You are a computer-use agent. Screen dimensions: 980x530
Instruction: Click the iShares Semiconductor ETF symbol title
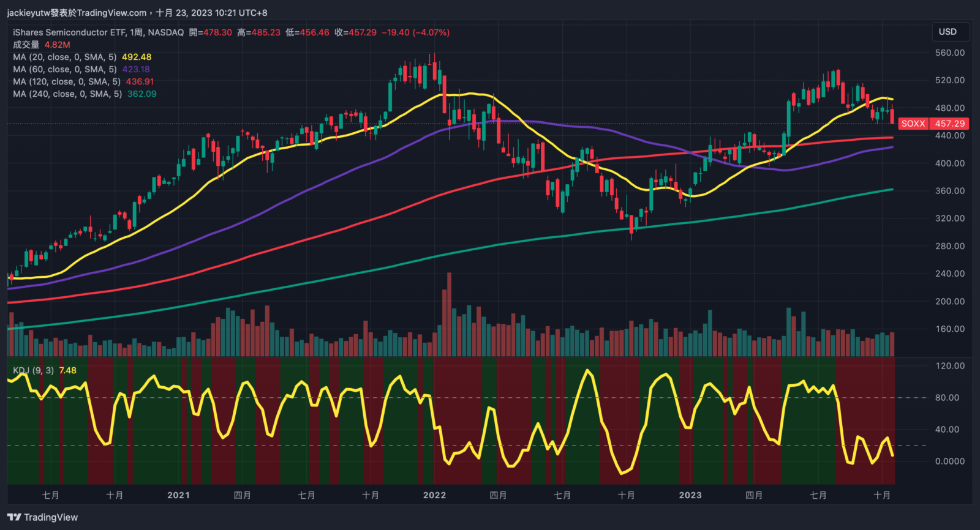pos(69,32)
